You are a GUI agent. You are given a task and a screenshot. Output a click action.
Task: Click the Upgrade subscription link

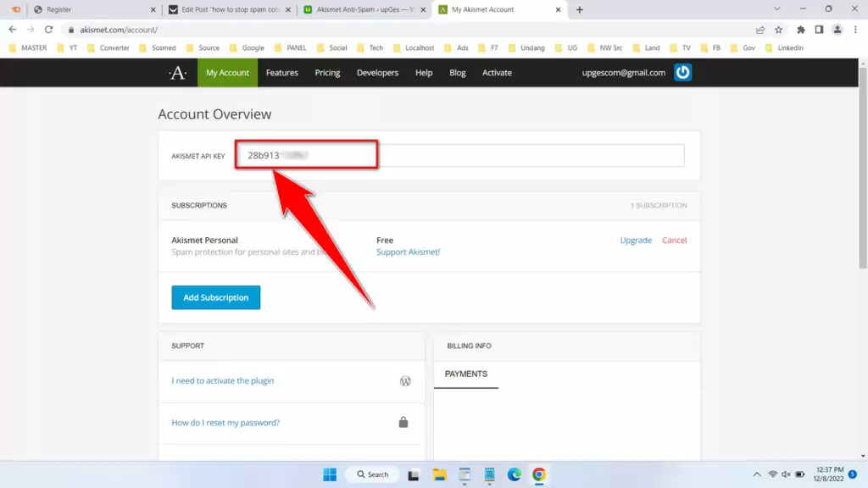point(636,241)
